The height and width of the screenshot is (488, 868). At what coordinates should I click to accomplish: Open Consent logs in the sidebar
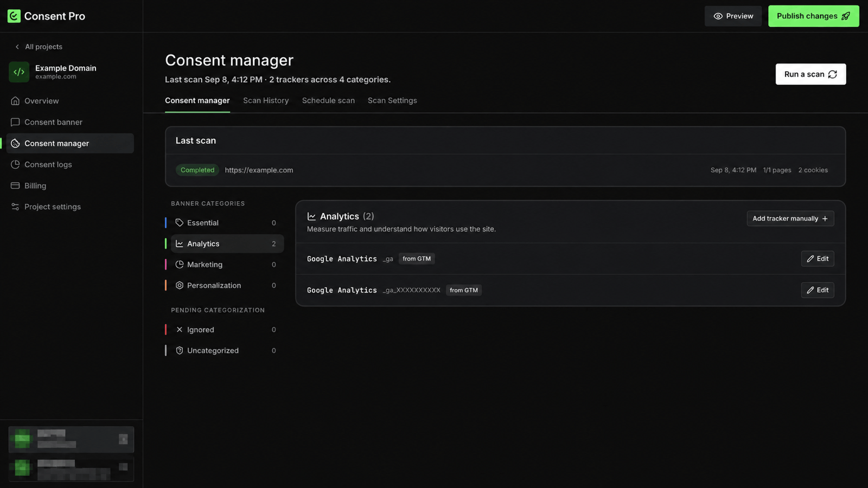point(70,164)
